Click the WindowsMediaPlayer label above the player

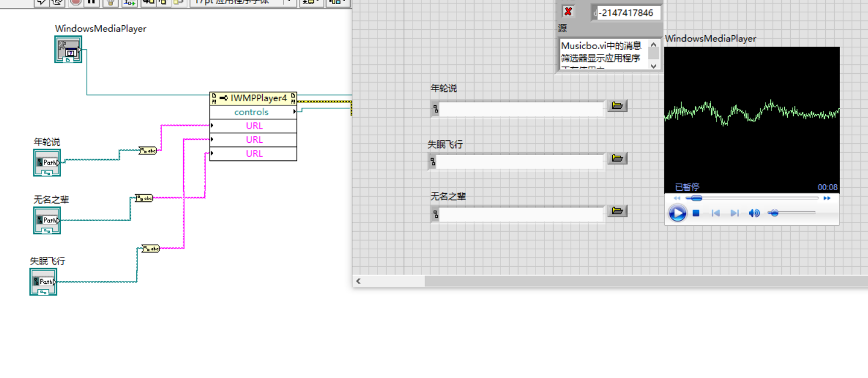coord(711,39)
